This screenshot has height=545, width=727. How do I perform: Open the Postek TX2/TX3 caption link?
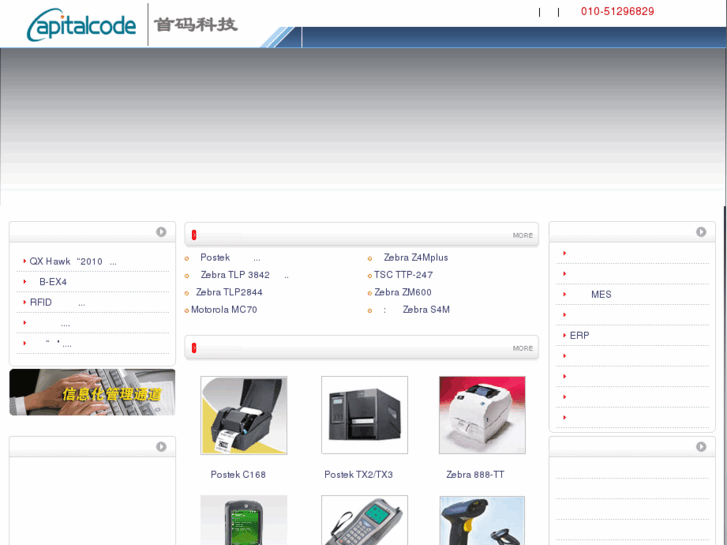[358, 474]
